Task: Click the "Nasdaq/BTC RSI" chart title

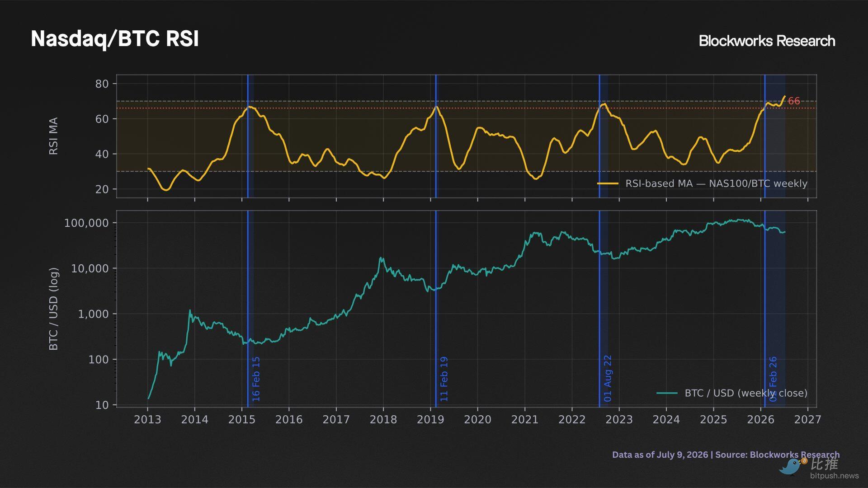Action: tap(115, 39)
